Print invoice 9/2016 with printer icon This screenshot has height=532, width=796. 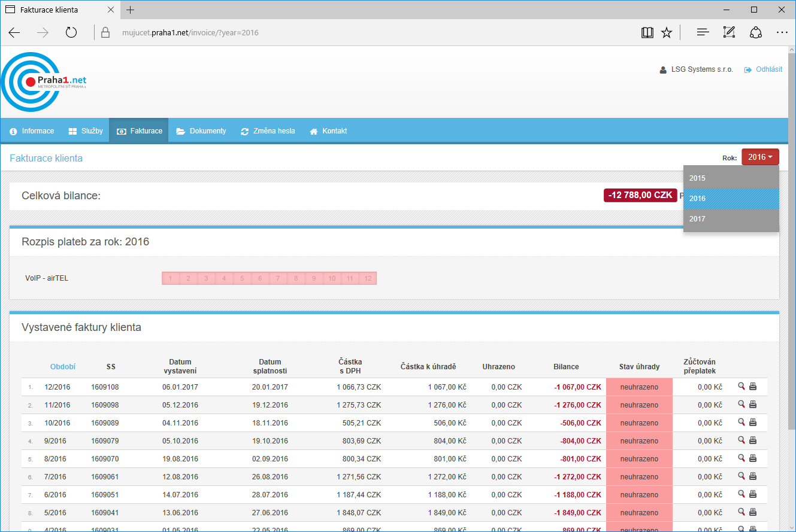pos(753,440)
